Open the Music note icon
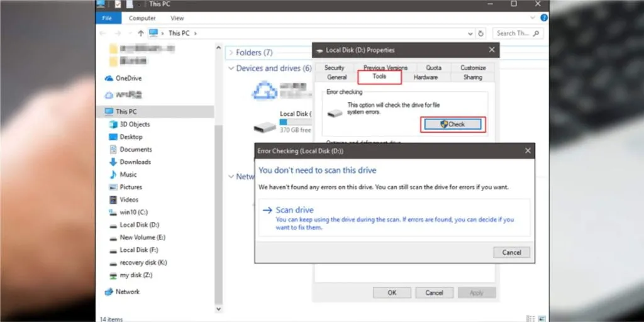 coord(113,175)
